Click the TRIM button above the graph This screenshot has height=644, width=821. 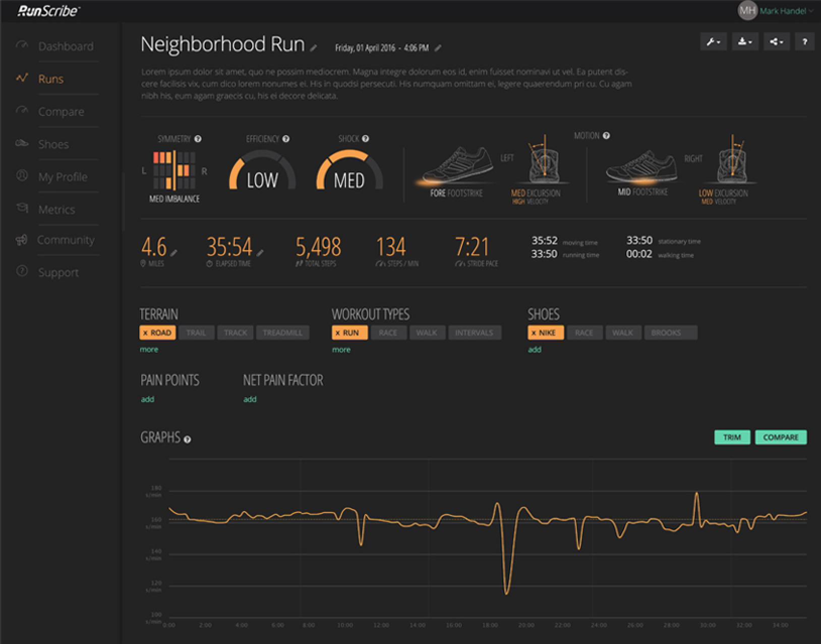click(732, 437)
